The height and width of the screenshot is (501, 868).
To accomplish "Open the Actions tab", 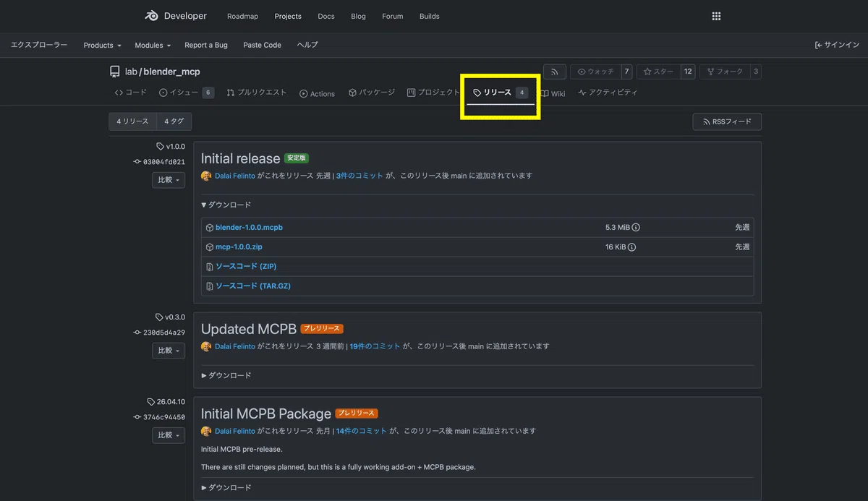I will [317, 93].
